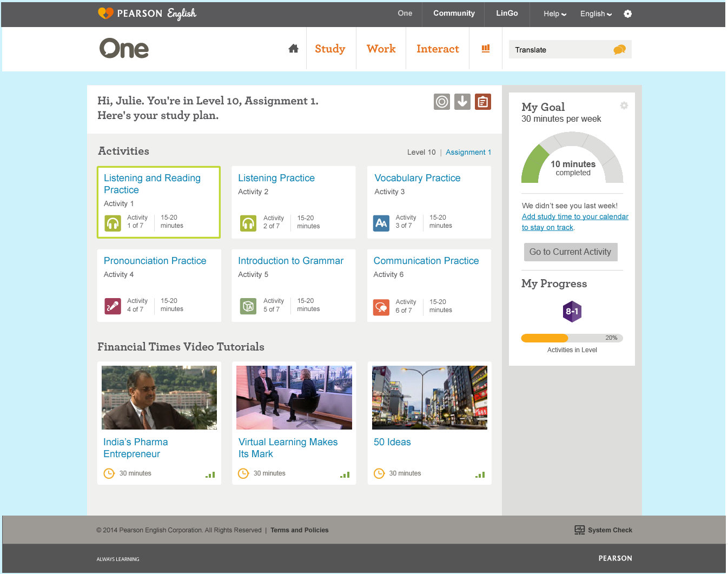Click clock icon under 50 Ideas
The width and height of the screenshot is (728, 574).
[379, 473]
